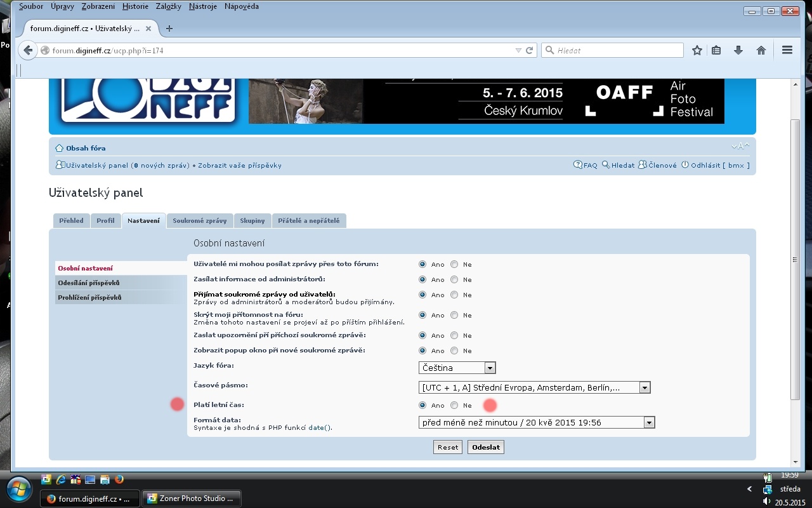
Task: Switch to the Soukromé zprávy tab
Action: click(x=199, y=221)
